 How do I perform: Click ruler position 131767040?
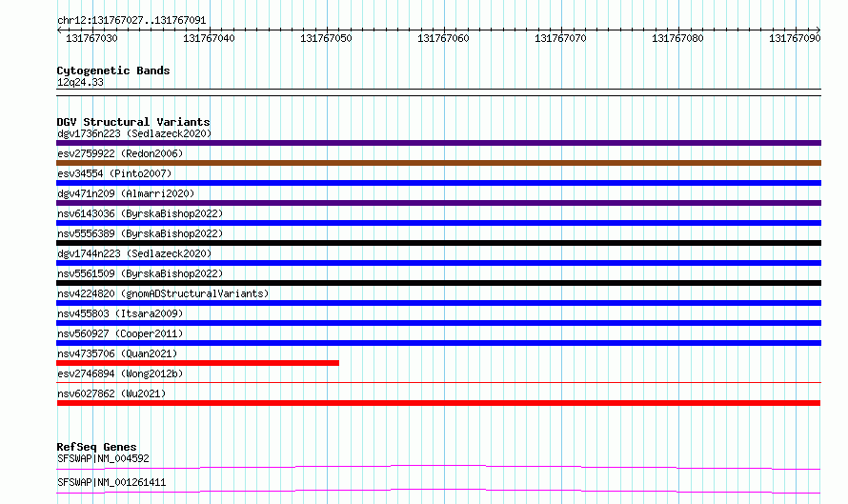pos(209,38)
